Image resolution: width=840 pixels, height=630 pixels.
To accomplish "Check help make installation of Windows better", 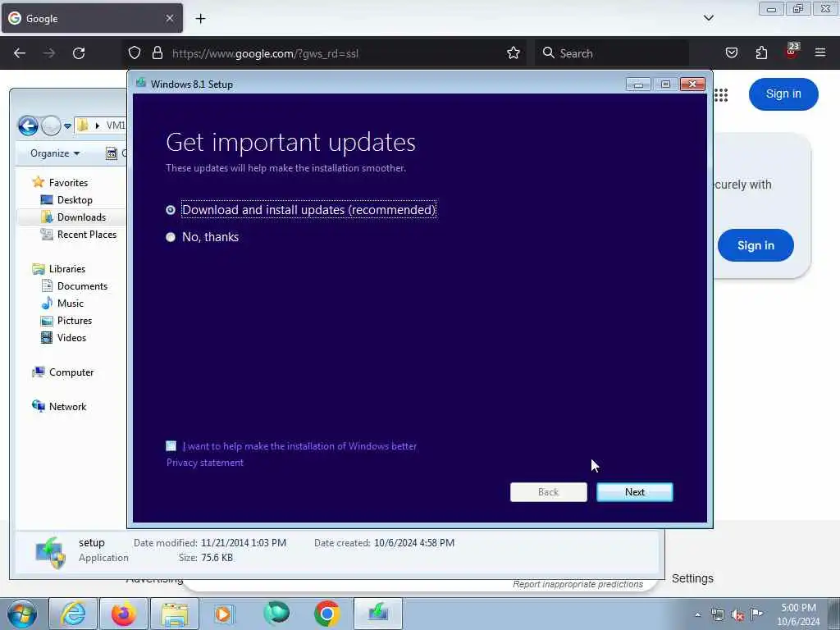I will click(x=171, y=445).
